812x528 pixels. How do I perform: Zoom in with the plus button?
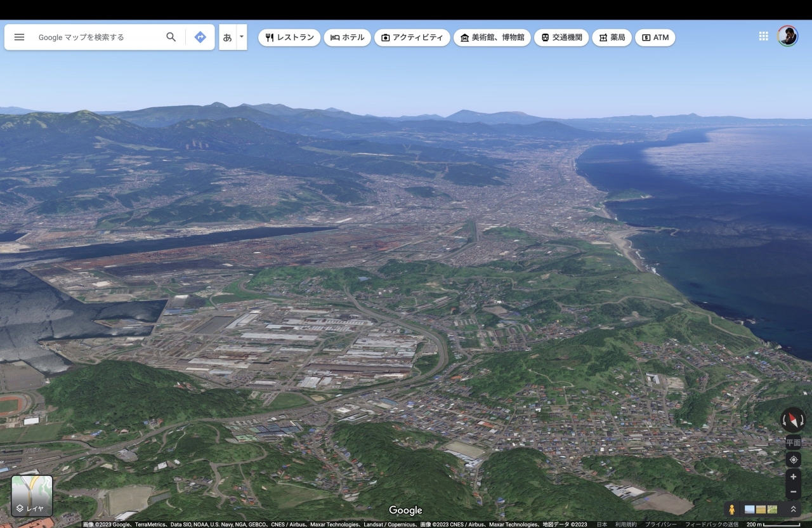click(793, 477)
